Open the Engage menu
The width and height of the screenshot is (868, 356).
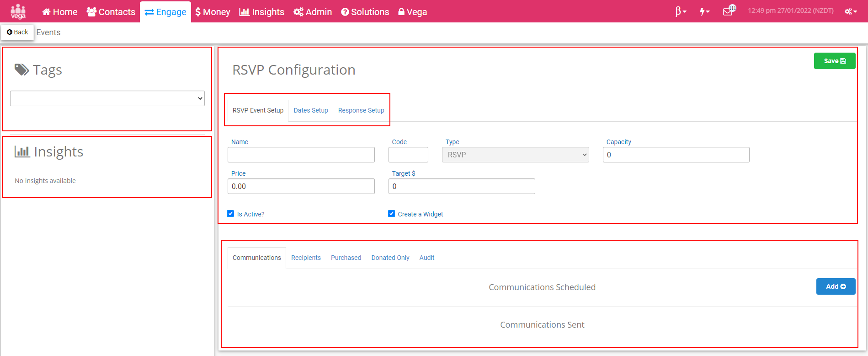(165, 12)
